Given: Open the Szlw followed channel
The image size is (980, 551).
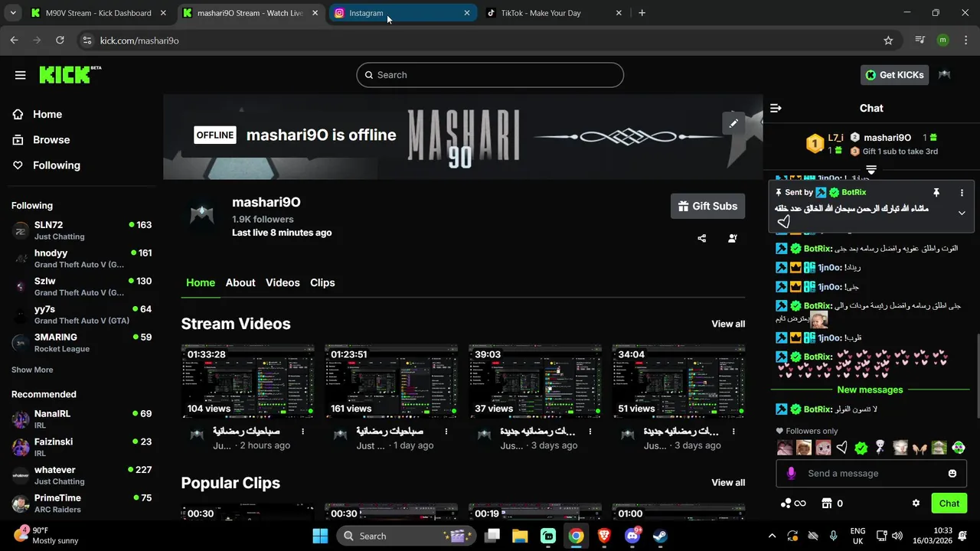Looking at the screenshot, I should (x=81, y=286).
